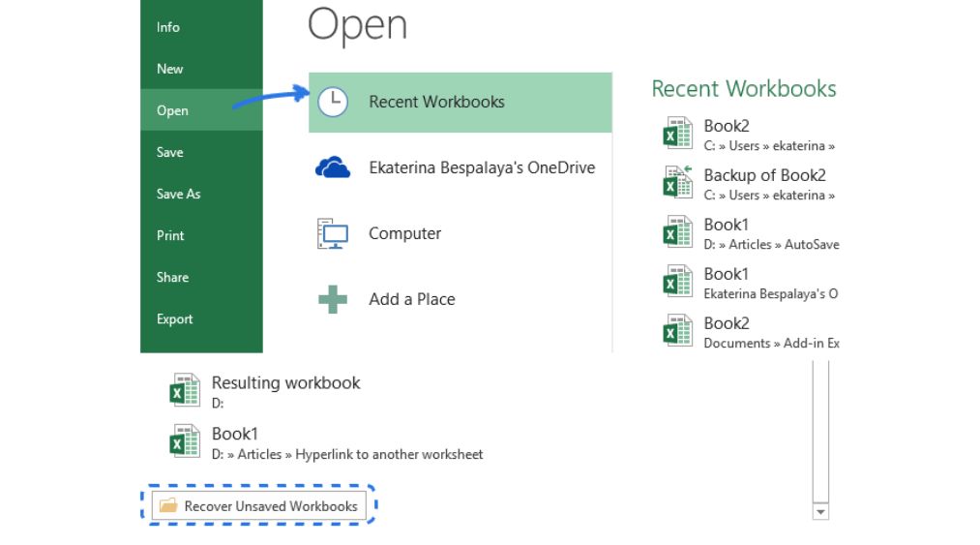
Task: Click the OneDrive cloud icon
Action: pos(333,167)
